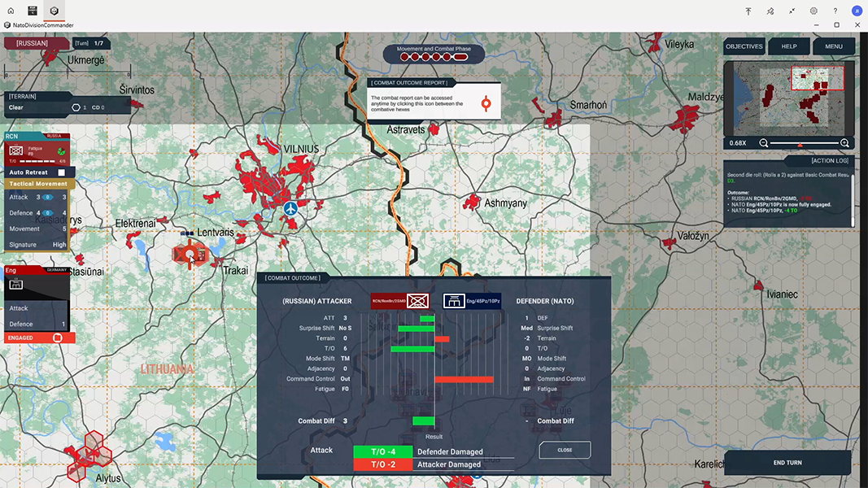Toggle the ENGAGED status box
Viewport: 868px width, 488px height.
point(57,338)
